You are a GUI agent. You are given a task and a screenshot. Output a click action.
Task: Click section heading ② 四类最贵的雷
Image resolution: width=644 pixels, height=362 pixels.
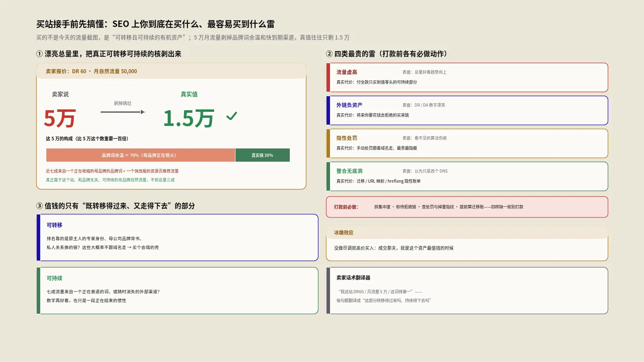386,54
